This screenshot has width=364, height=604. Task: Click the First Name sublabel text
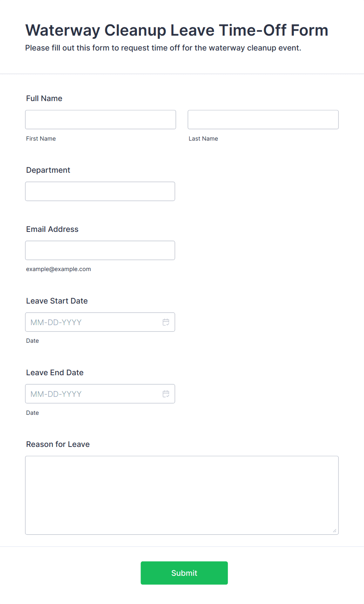pyautogui.click(x=41, y=139)
